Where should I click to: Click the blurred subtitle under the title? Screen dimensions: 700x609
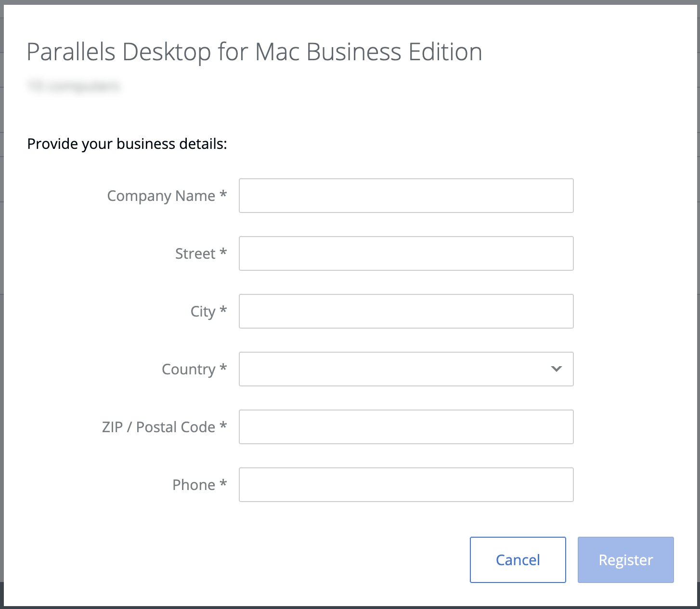[74, 86]
